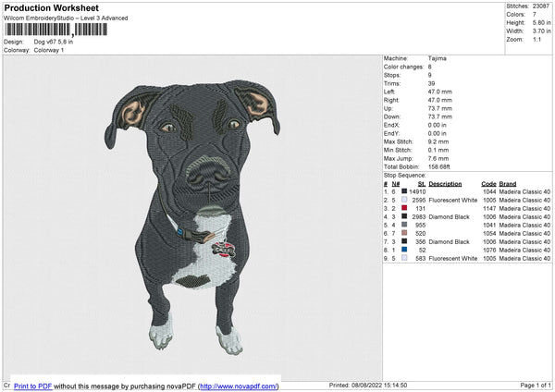Click 'Fluorescent White' in stop row 2
The image size is (555, 392).
click(x=453, y=201)
